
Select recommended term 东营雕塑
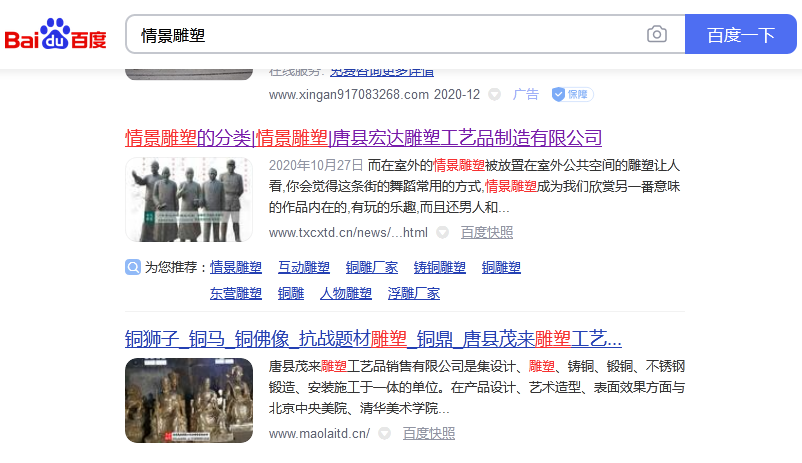[x=236, y=293]
